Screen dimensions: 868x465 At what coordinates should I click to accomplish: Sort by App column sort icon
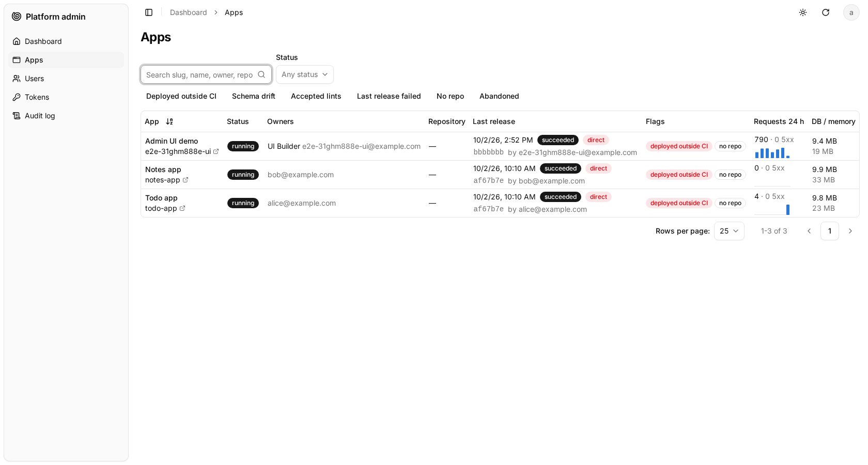click(x=169, y=121)
